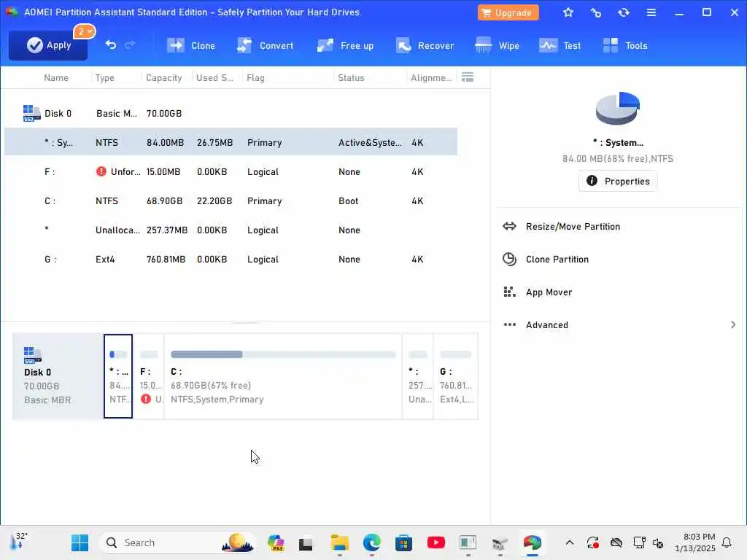Select the G: block in disk map
Viewport: 747px width, 560px height.
point(455,376)
